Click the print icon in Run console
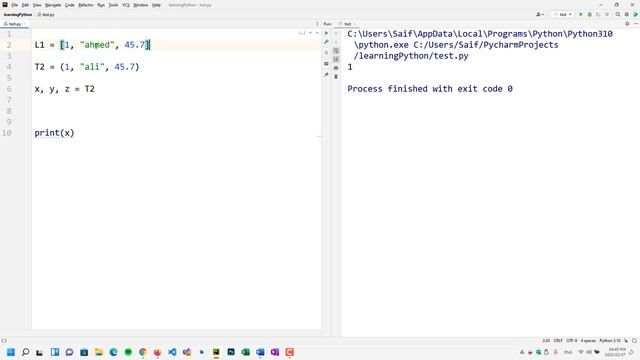 [336, 68]
